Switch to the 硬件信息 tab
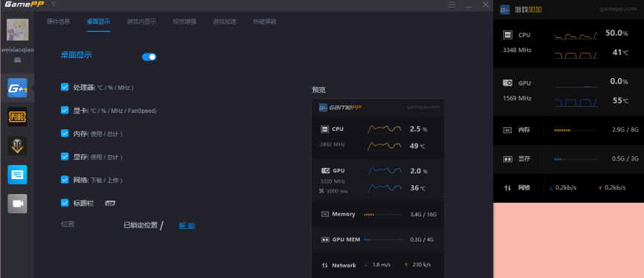Screen dimensions: 644x278 [58, 22]
